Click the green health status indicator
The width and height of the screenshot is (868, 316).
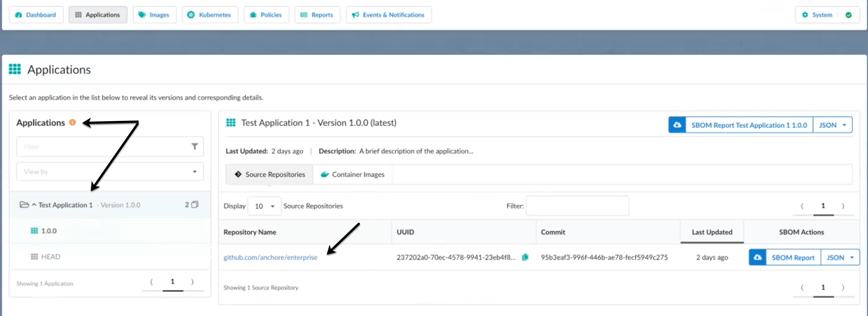pyautogui.click(x=849, y=15)
